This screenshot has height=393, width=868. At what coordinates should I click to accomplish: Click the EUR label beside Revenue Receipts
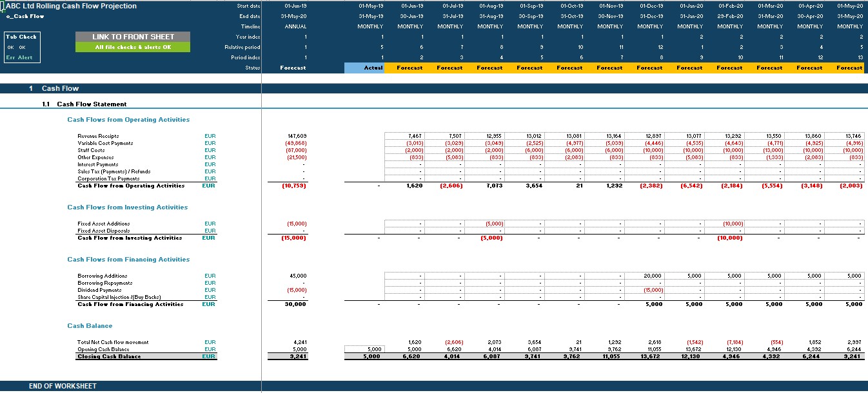[x=210, y=136]
